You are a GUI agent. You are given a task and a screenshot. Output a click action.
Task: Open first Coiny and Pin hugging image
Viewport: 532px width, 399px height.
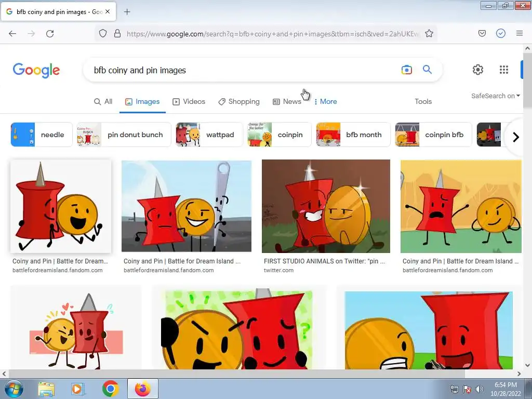pyautogui.click(x=61, y=206)
